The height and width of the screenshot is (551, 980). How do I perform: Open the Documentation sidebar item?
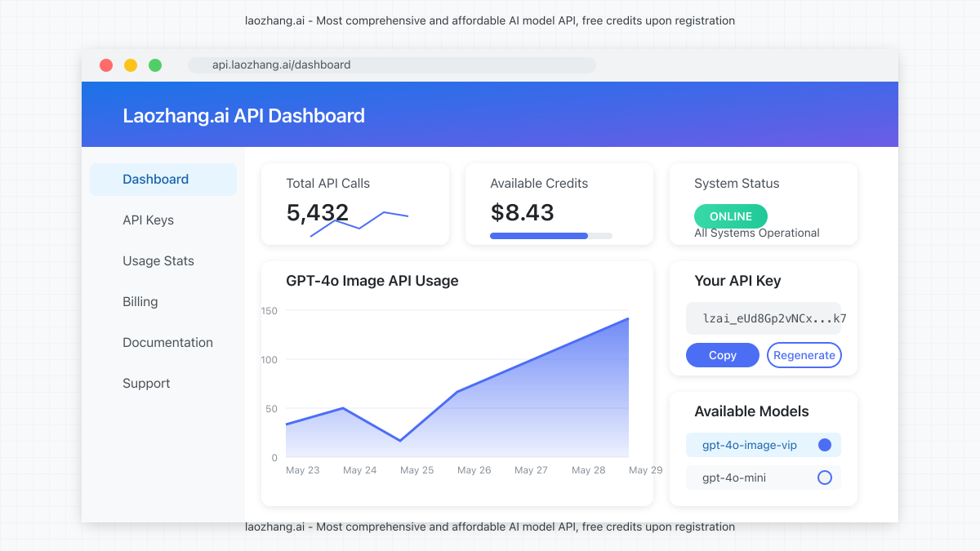pyautogui.click(x=167, y=343)
